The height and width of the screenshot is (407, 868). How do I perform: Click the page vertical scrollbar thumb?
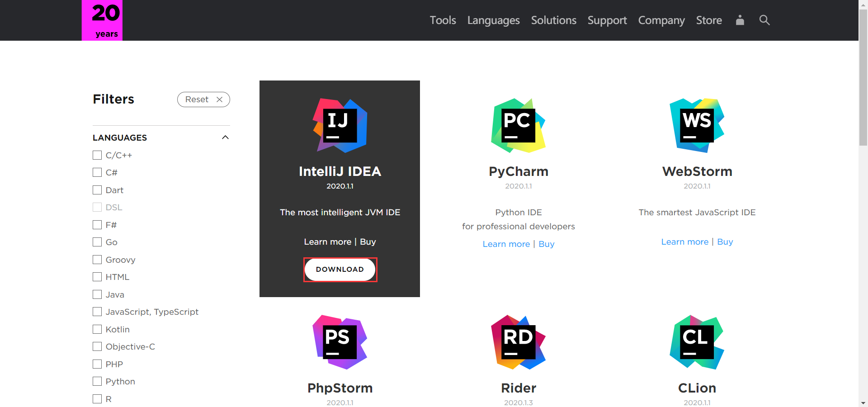pos(863,77)
